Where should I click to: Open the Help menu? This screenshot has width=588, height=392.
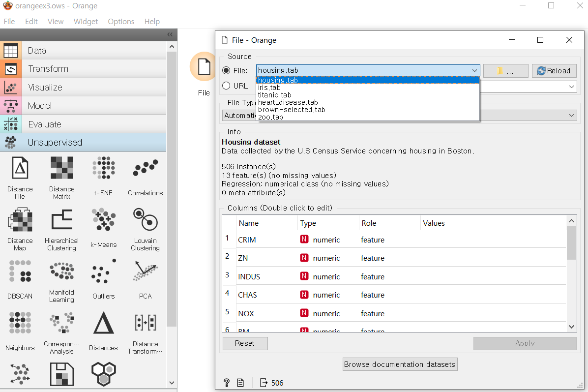(x=152, y=21)
